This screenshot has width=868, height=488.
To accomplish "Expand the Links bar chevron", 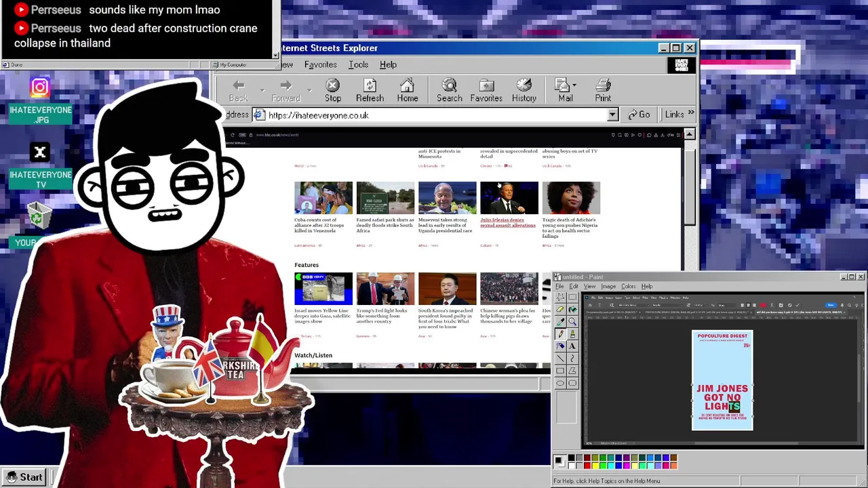I will click(x=691, y=113).
